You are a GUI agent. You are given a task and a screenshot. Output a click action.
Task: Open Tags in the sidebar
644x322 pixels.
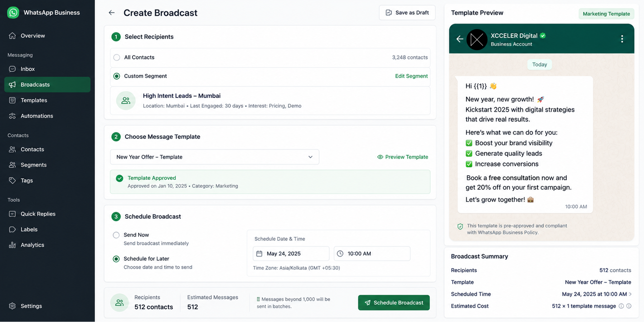(47, 181)
